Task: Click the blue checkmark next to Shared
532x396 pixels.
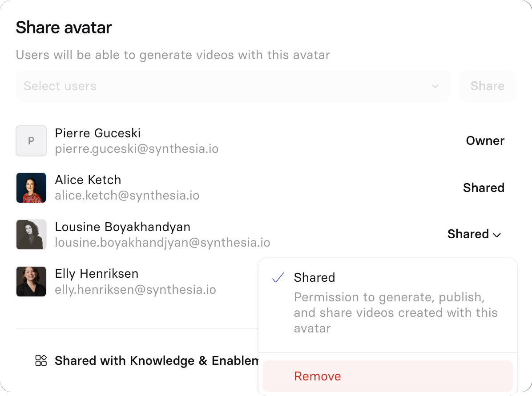Action: click(x=278, y=278)
